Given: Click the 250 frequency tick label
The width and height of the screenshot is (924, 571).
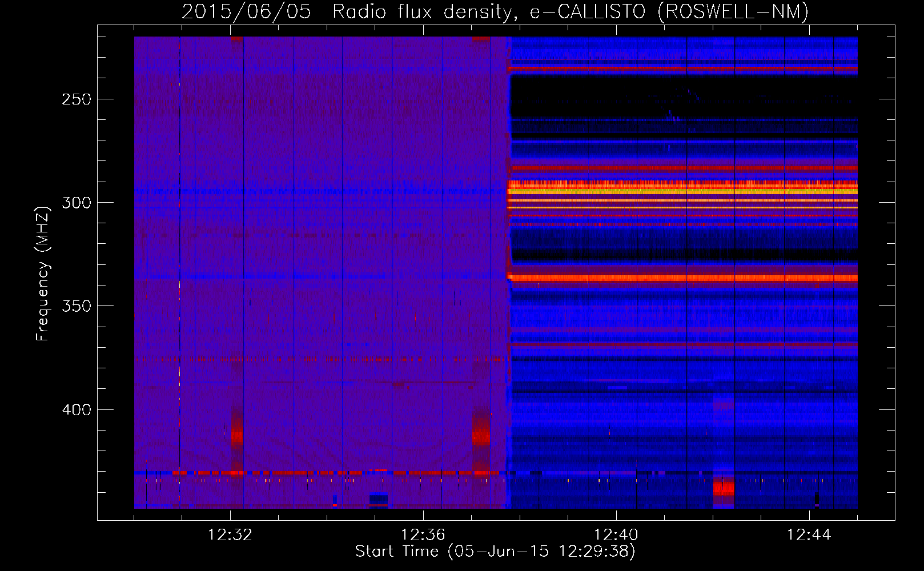Looking at the screenshot, I should click(x=77, y=99).
